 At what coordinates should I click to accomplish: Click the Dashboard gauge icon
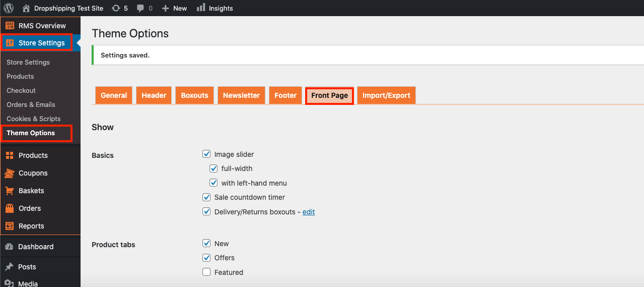click(x=9, y=247)
